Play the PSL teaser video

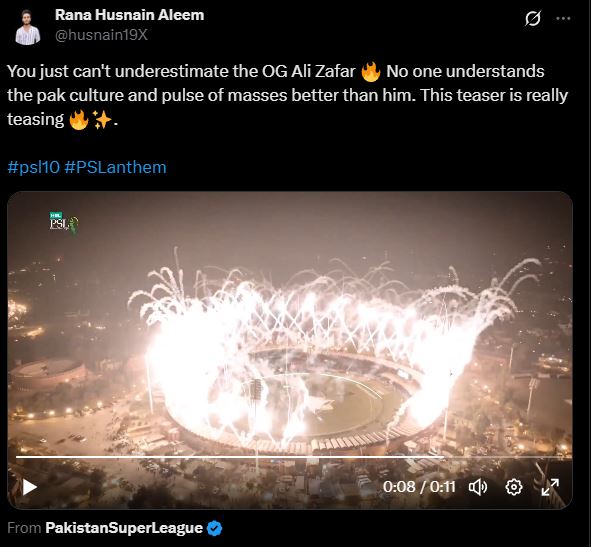coord(29,487)
